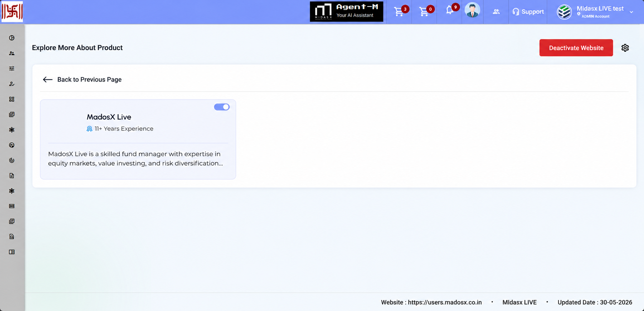Open the people icon in the header

496,12
